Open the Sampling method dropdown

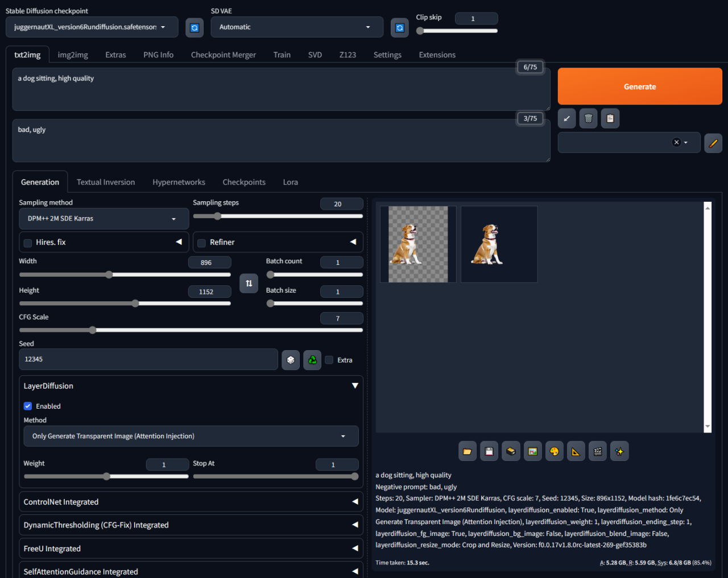[104, 219]
